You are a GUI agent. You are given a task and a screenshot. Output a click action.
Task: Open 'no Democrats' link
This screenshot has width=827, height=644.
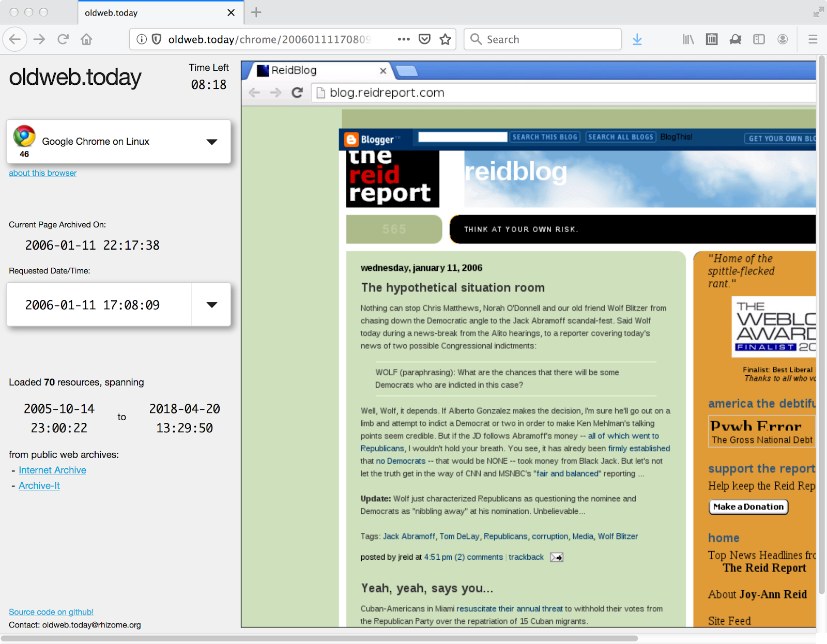pos(401,461)
